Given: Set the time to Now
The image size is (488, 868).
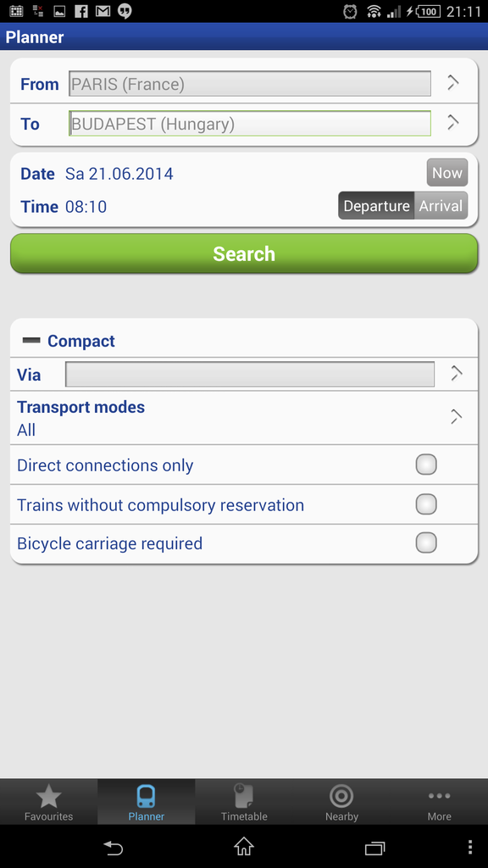Looking at the screenshot, I should pyautogui.click(x=447, y=173).
